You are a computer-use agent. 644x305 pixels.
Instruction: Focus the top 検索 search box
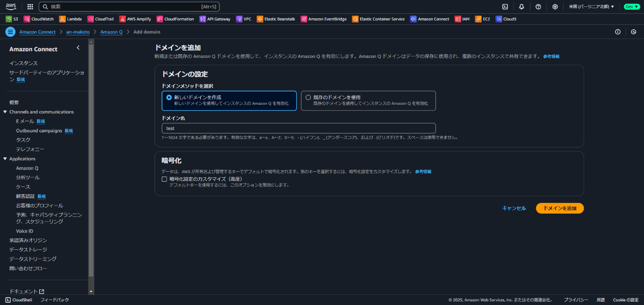(x=129, y=6)
